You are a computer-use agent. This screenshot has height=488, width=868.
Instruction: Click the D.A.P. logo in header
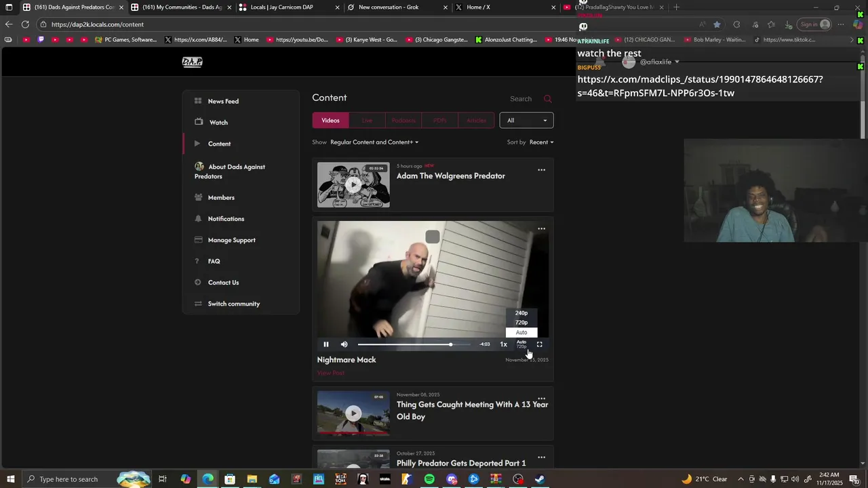pos(193,62)
